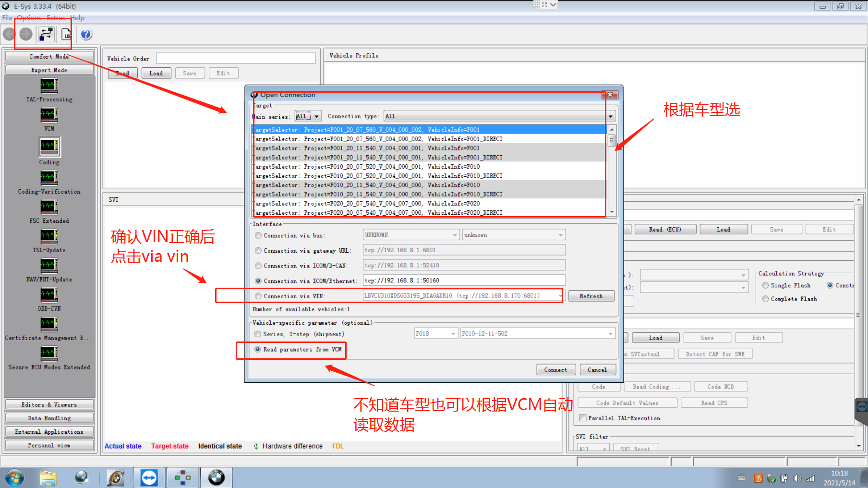
Task: Open the Editors & Viewers section
Action: [49, 404]
